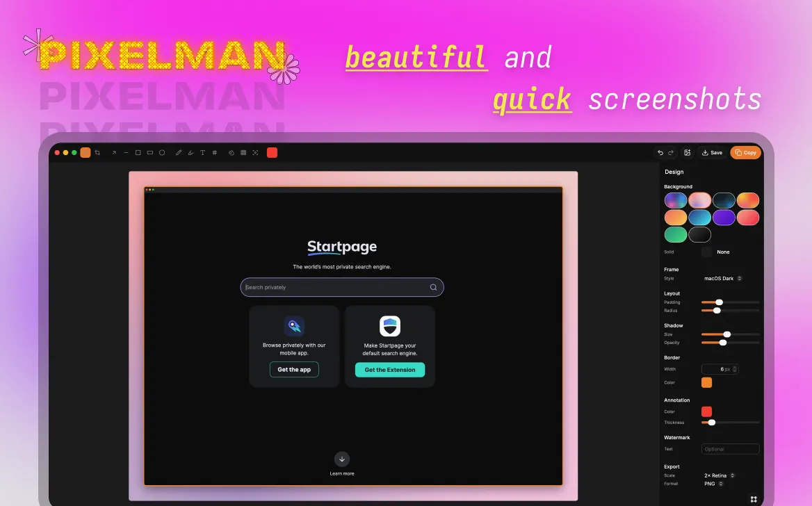Click the 'None' background label
This screenshot has height=506, width=812.
click(x=724, y=252)
